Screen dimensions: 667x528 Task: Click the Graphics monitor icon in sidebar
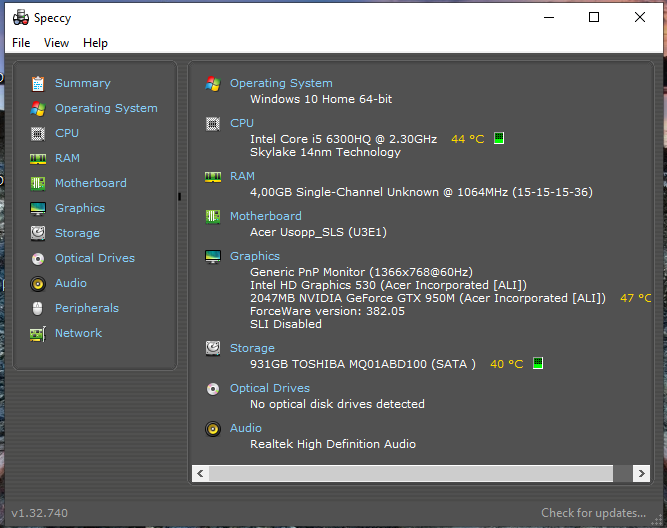[38, 209]
